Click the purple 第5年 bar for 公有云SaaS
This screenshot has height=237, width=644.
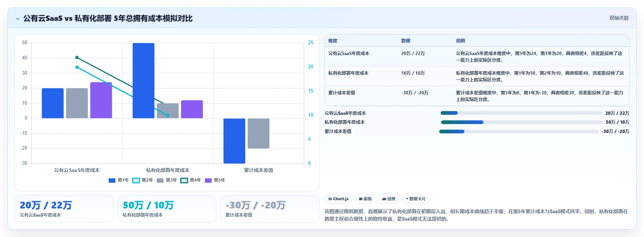pos(101,100)
